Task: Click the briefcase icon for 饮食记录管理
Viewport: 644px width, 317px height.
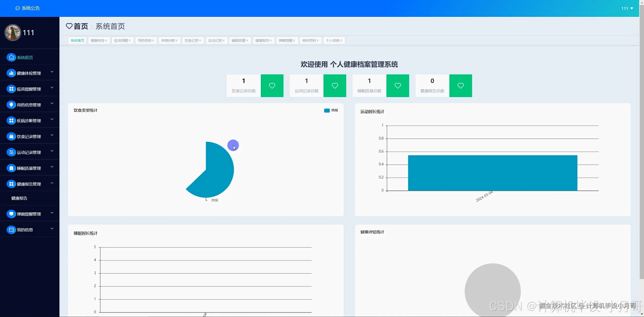Action: [11, 137]
